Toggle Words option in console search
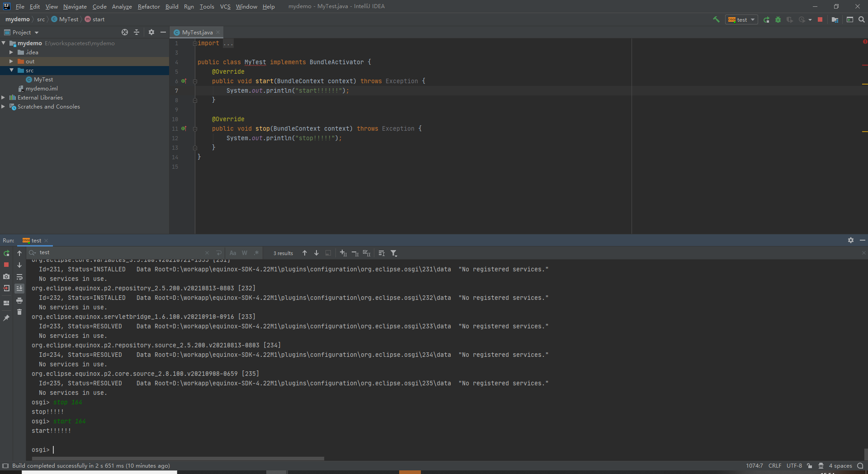This screenshot has width=868, height=474. (245, 253)
